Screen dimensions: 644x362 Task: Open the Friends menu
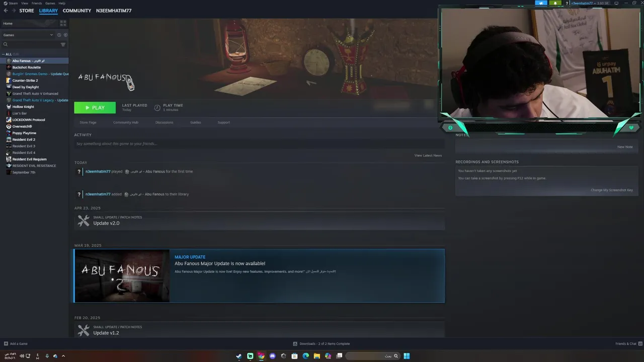click(37, 3)
